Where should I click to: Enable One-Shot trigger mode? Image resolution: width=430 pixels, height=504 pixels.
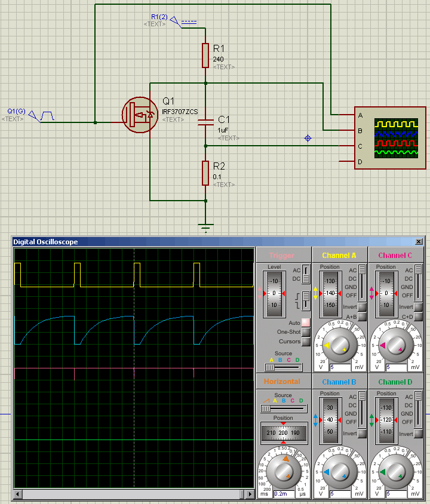[306, 332]
